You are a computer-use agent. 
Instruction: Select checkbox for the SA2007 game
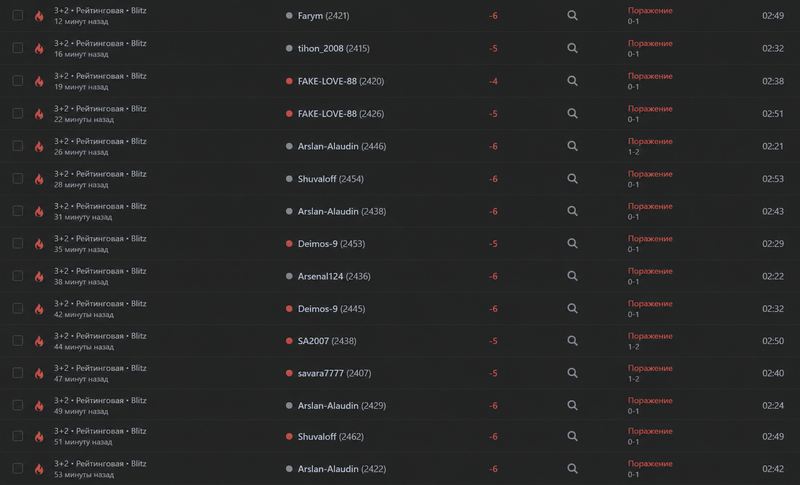click(x=18, y=340)
